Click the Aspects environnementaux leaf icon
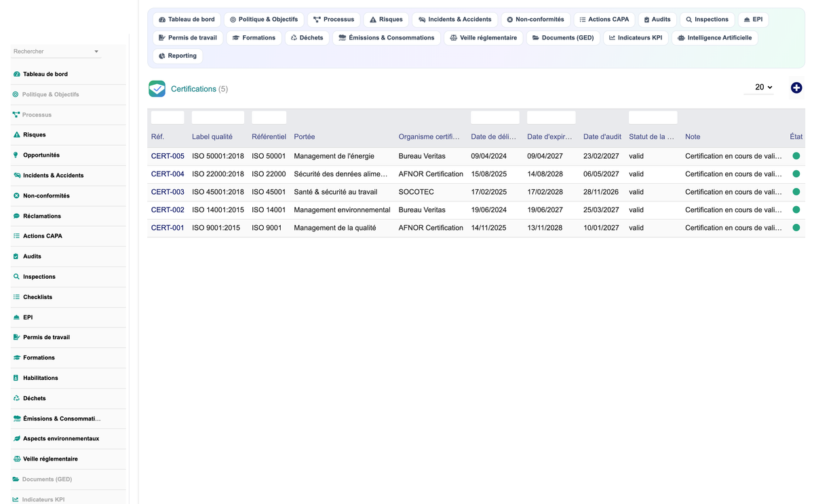 [x=16, y=439]
